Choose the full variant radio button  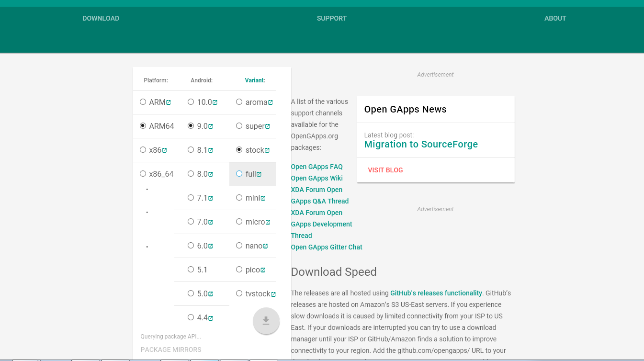point(239,174)
